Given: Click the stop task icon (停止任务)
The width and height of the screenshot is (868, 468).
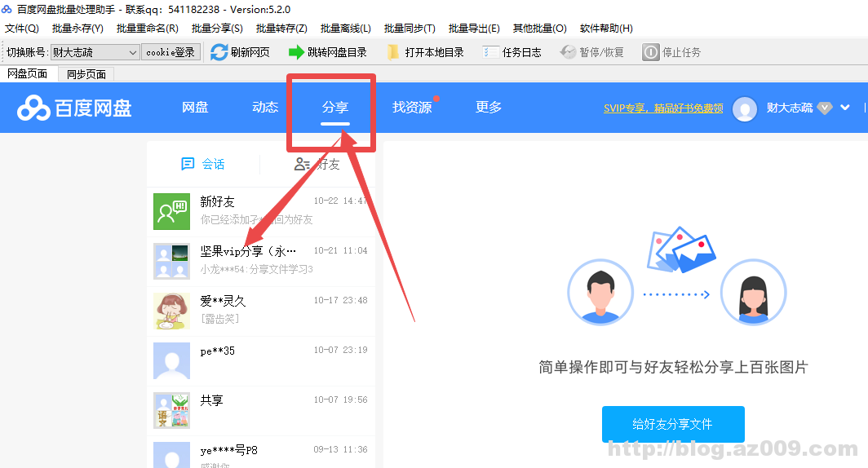Looking at the screenshot, I should pos(650,52).
